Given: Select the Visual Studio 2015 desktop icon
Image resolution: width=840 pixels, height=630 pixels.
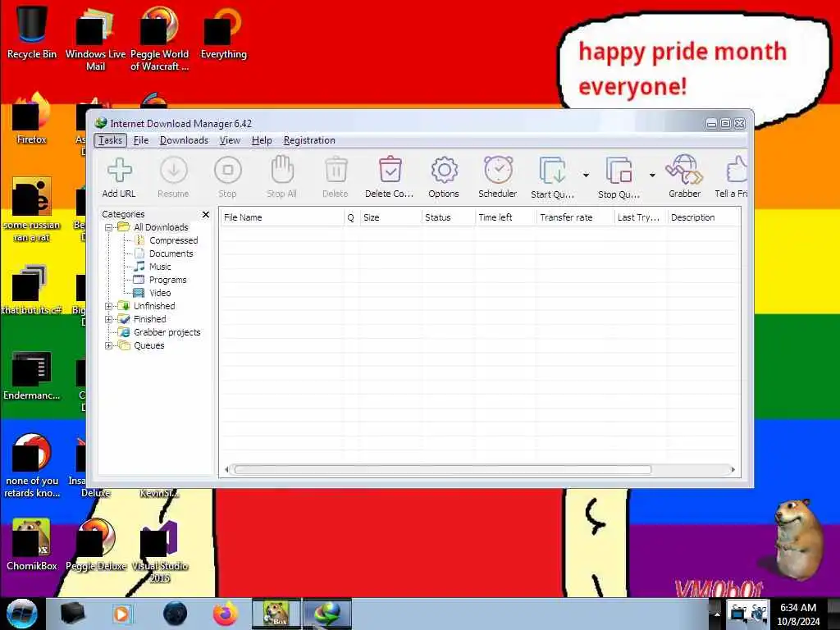Looking at the screenshot, I should 160,550.
